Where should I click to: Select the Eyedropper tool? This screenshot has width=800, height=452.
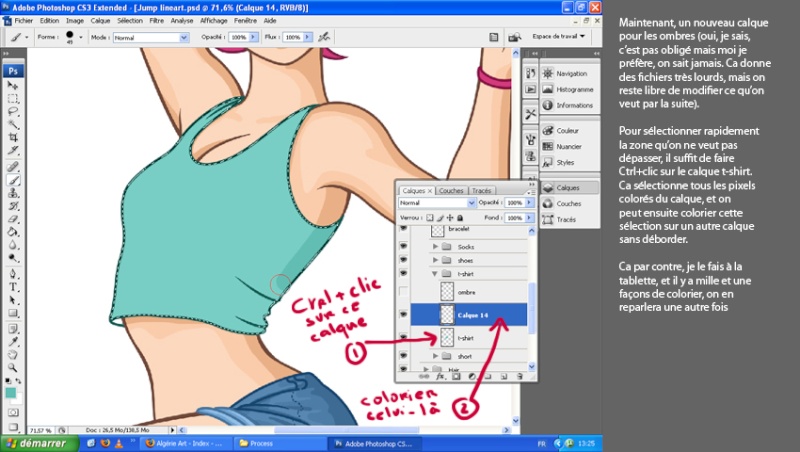point(13,342)
